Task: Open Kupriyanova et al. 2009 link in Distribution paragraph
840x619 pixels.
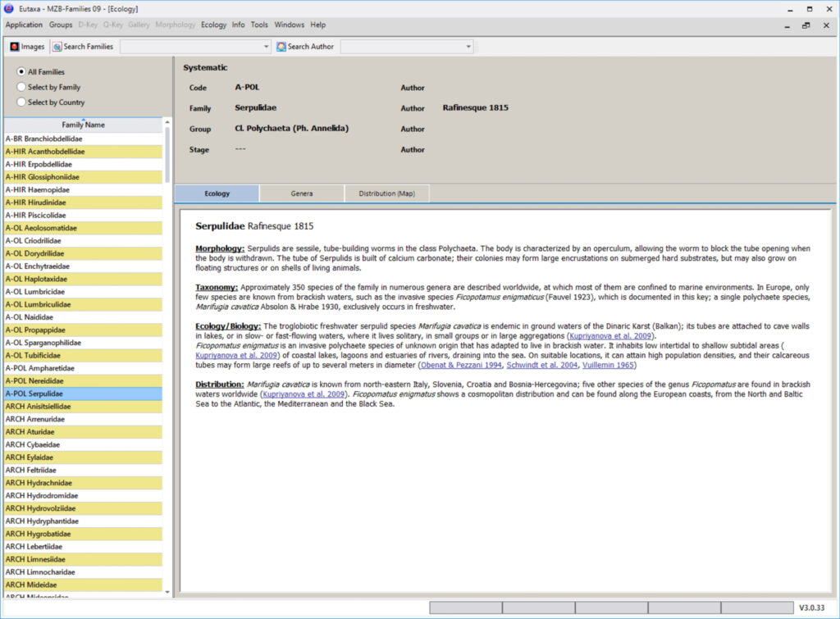Action: (x=304, y=394)
